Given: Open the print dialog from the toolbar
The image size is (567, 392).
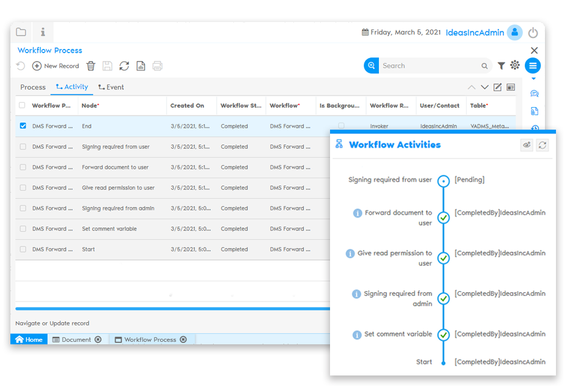Looking at the screenshot, I should (x=157, y=65).
